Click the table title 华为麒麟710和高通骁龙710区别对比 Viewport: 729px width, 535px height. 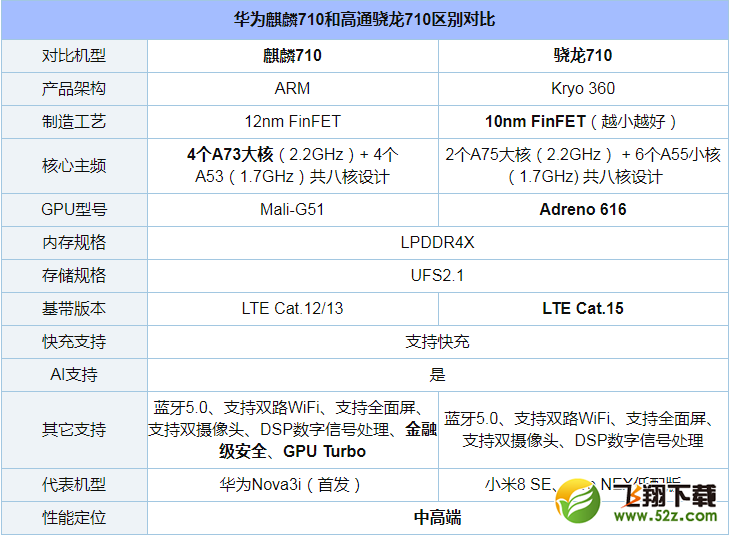click(364, 20)
